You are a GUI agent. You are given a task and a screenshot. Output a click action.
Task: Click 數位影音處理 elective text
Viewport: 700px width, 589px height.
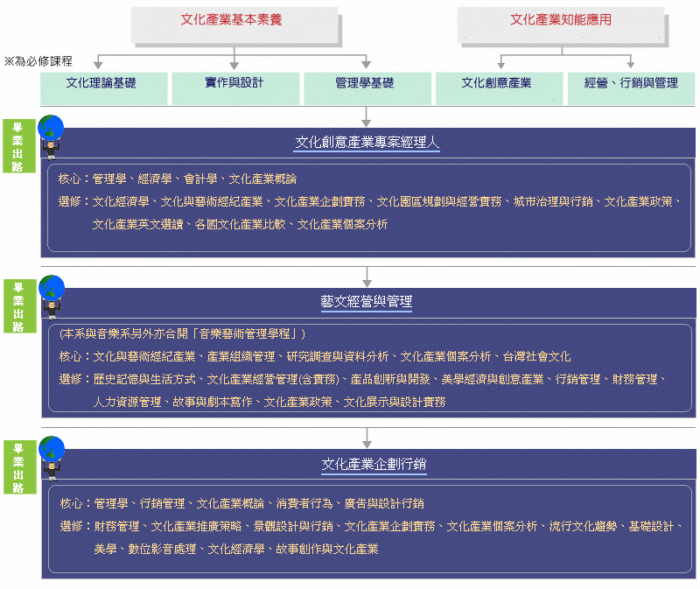(162, 549)
